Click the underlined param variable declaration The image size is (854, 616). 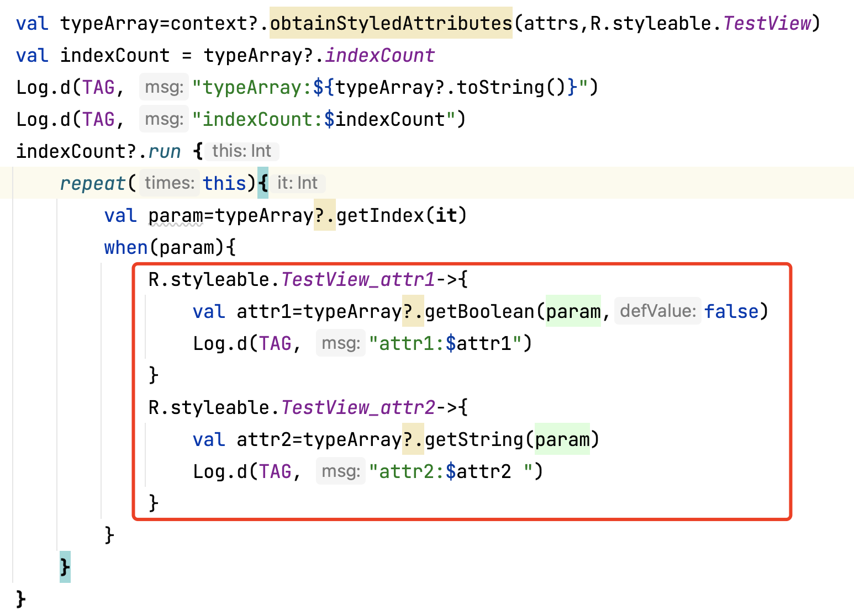tap(176, 215)
